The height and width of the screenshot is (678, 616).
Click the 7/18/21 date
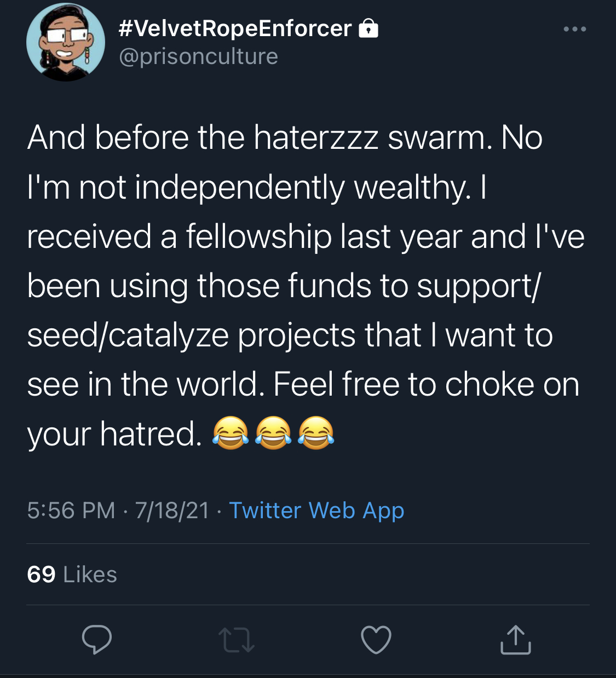coord(172,511)
